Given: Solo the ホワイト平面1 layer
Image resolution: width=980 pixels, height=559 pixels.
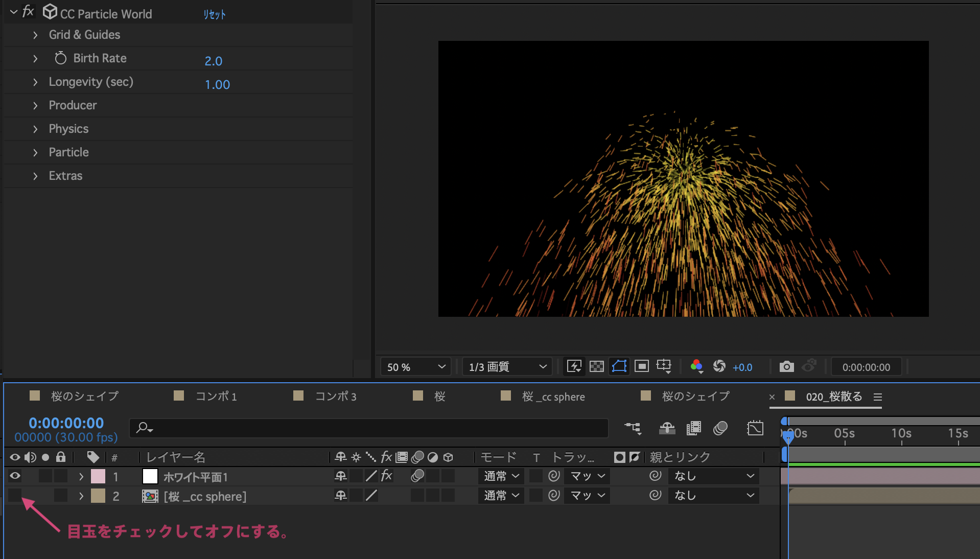Looking at the screenshot, I should click(45, 476).
